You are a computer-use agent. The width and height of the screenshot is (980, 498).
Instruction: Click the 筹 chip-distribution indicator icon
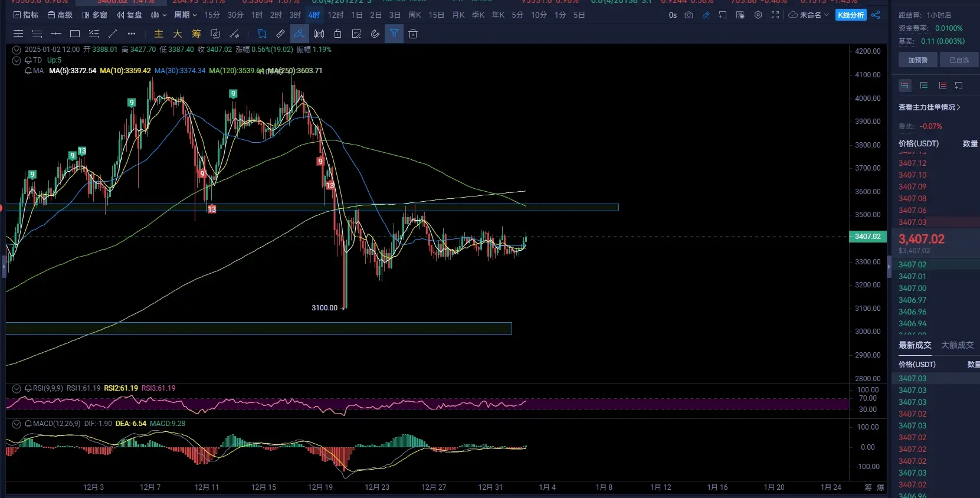196,34
